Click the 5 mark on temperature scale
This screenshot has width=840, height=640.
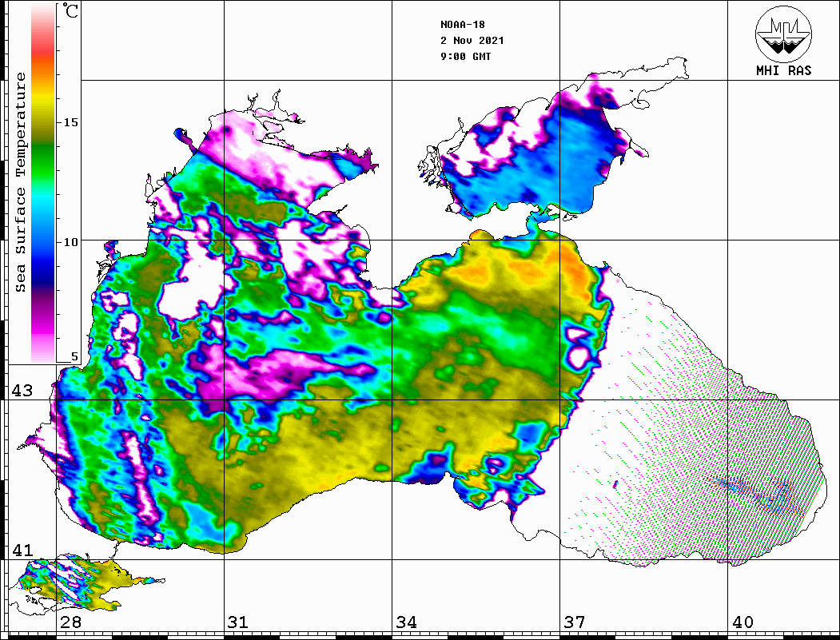click(74, 356)
